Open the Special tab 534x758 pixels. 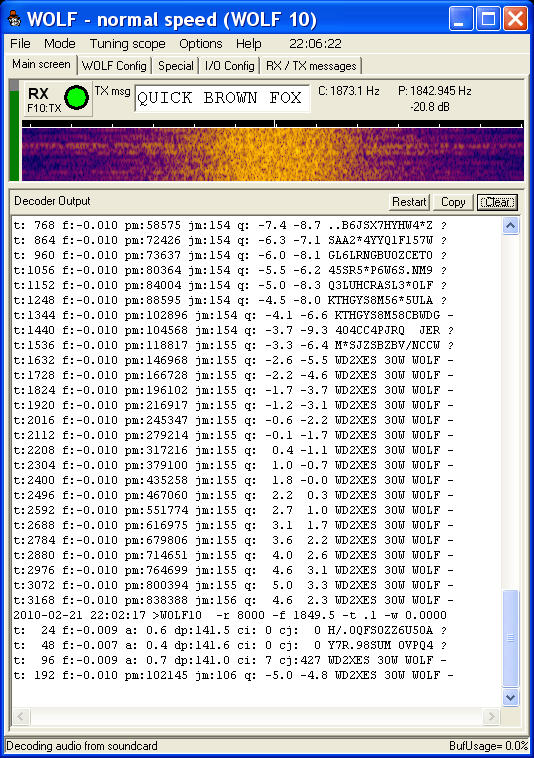click(175, 66)
